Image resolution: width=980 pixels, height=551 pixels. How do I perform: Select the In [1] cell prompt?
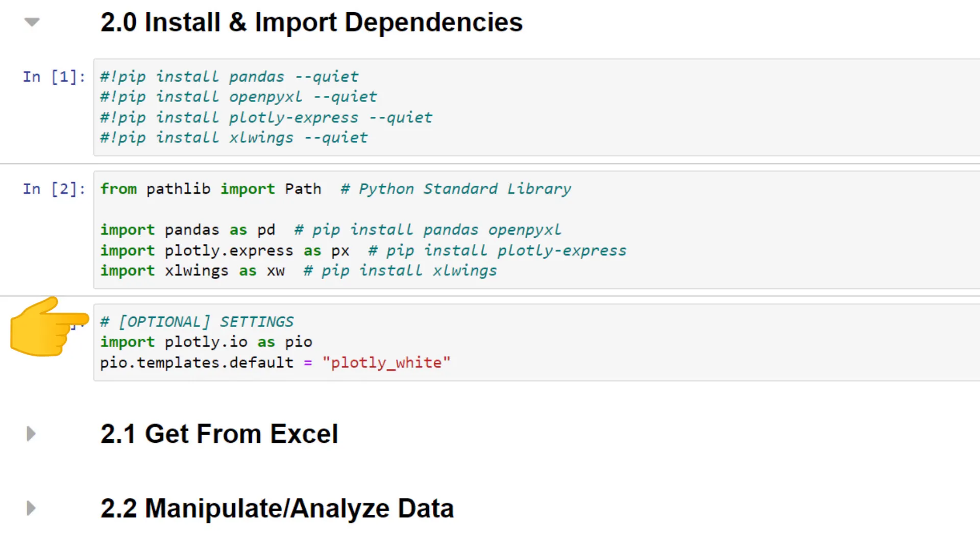pos(53,77)
